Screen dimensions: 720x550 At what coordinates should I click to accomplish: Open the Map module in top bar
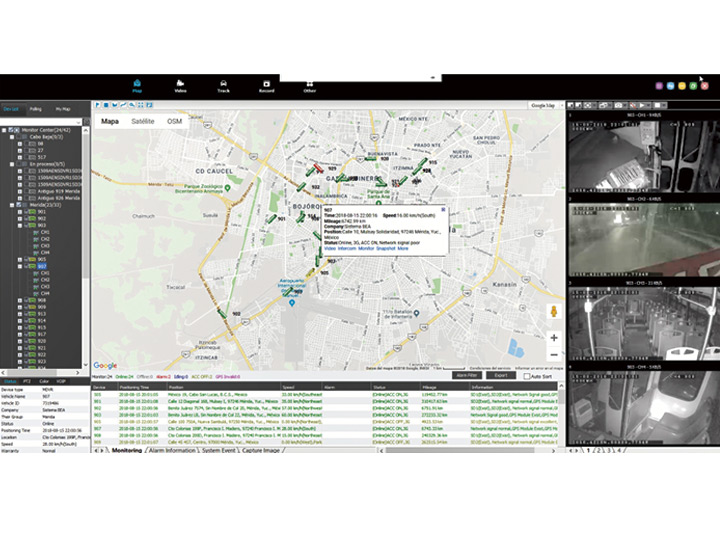137,86
